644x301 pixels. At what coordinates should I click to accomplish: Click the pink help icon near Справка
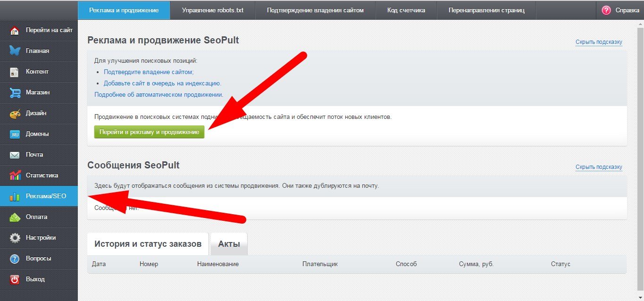[x=606, y=10]
